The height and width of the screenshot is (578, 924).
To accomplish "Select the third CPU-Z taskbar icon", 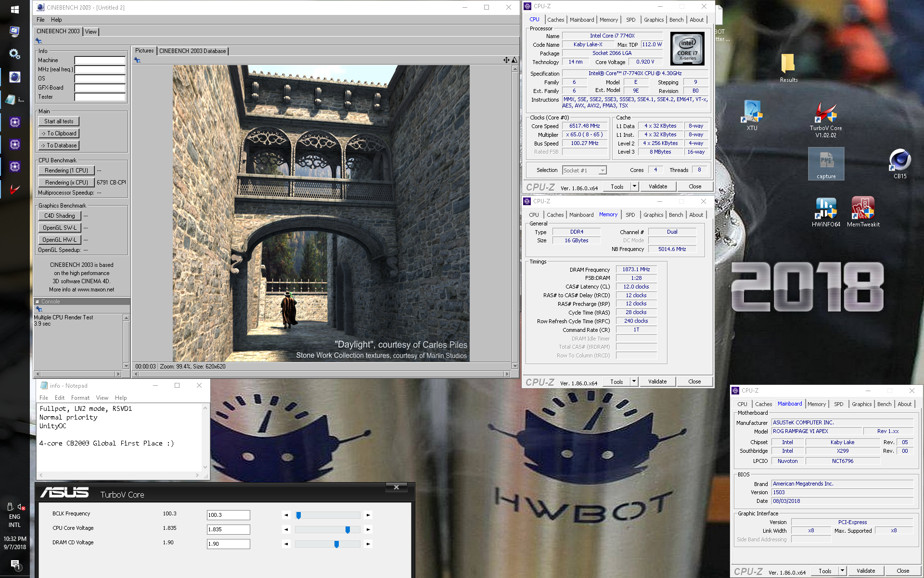I will coord(15,167).
